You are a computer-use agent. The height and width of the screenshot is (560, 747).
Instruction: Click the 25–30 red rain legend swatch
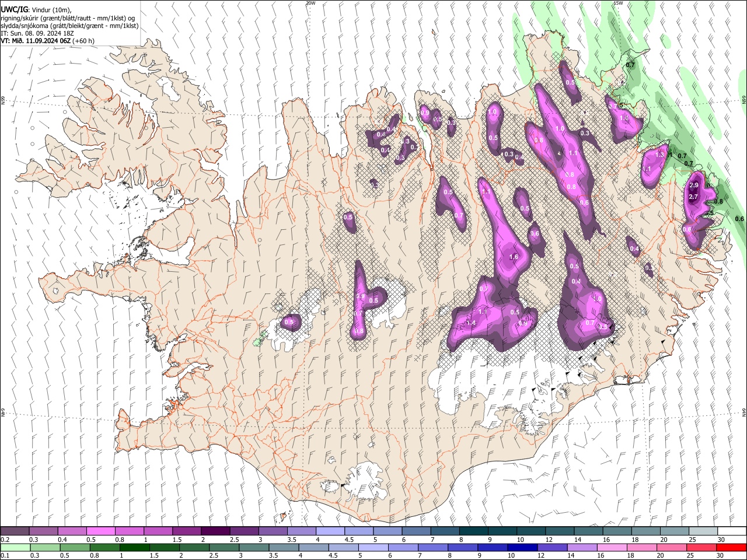coord(700,548)
